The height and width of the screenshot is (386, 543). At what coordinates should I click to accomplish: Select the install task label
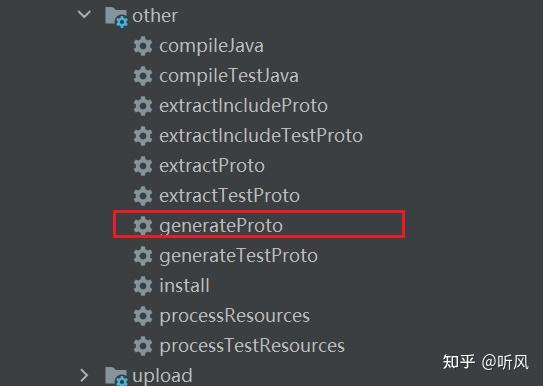click(x=185, y=286)
